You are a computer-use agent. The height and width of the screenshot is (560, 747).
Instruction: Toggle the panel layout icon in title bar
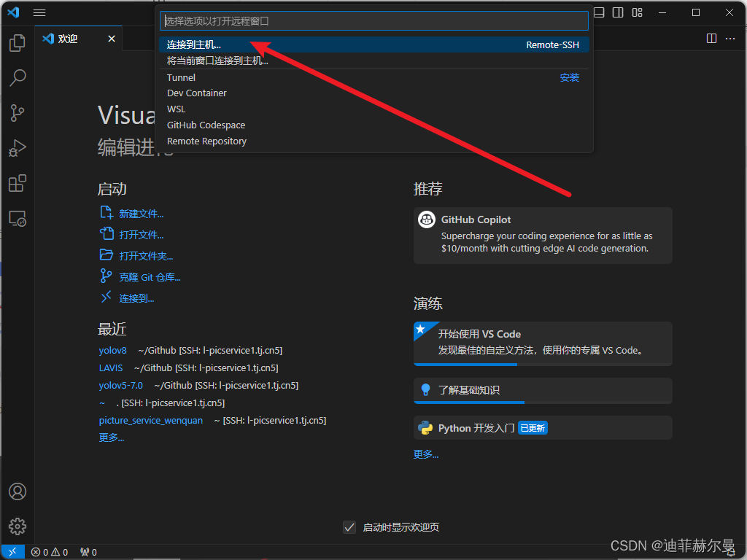[x=600, y=13]
